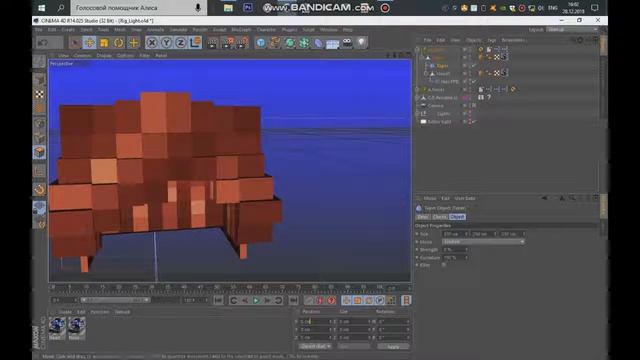
Task: Toggle Scale keyframe recording button
Action: 358,300
